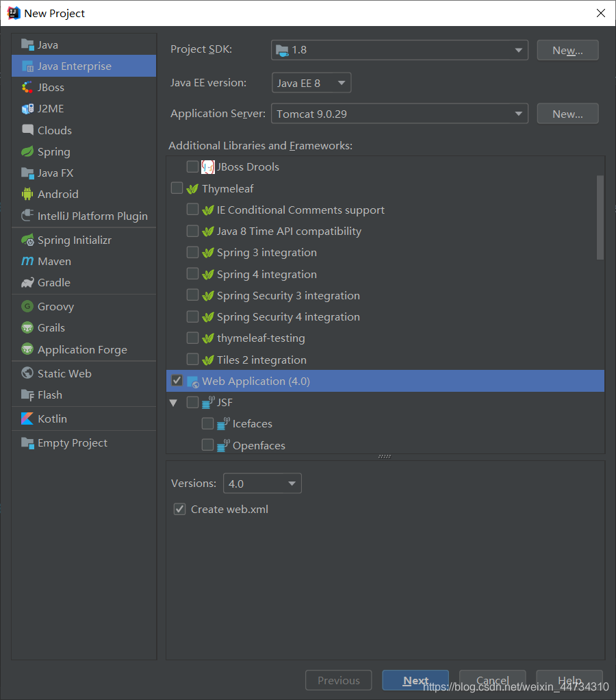Click the Openfaces framework icon
The image size is (616, 700).
point(224,445)
